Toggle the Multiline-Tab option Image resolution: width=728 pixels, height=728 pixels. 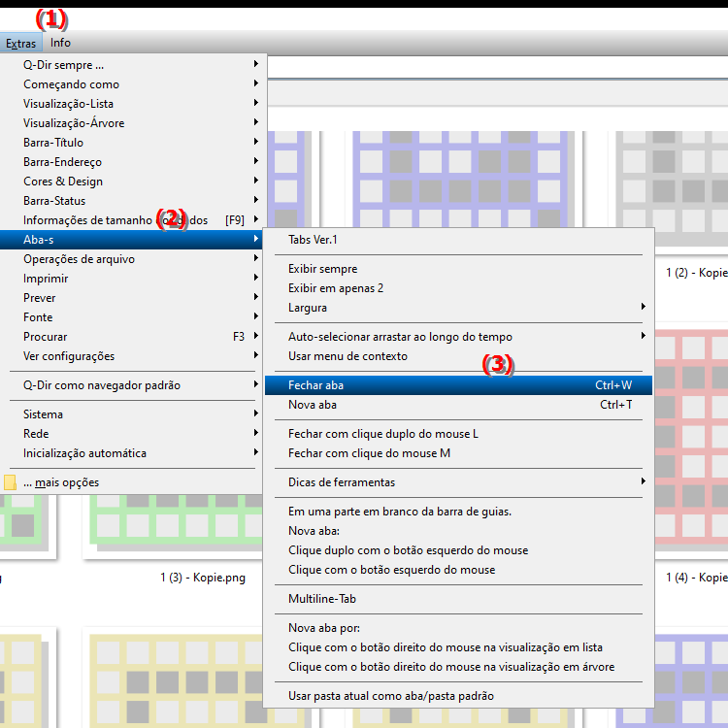458,599
